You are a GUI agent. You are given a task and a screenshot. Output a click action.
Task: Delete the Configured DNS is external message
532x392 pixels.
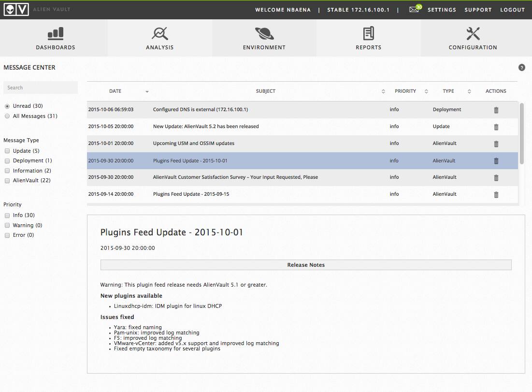pos(496,110)
